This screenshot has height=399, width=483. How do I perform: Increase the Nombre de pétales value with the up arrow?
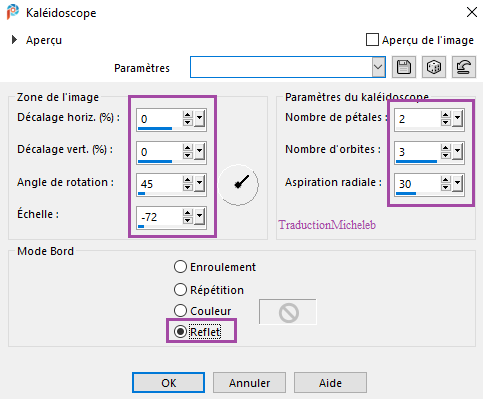(x=445, y=115)
